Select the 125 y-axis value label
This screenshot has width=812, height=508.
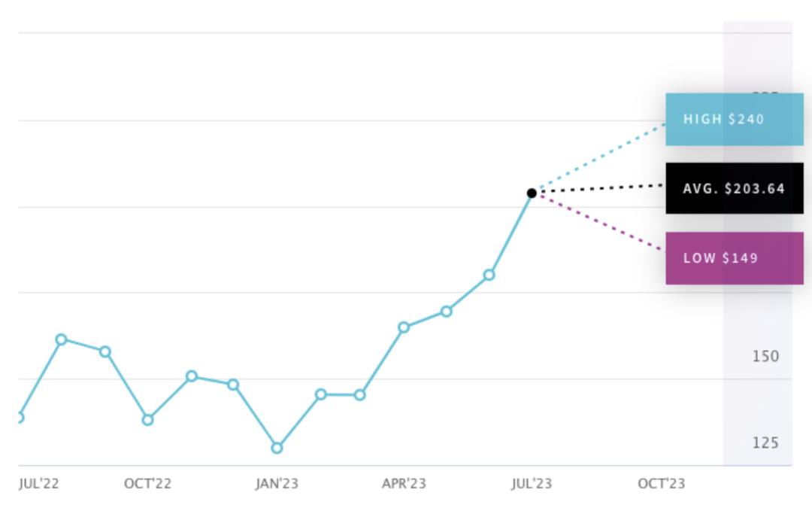[x=765, y=443]
